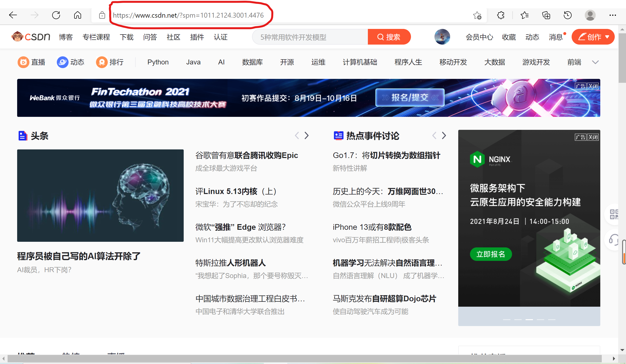626x364 pixels.
Task: Open the QR code floating icon
Action: [x=614, y=214]
